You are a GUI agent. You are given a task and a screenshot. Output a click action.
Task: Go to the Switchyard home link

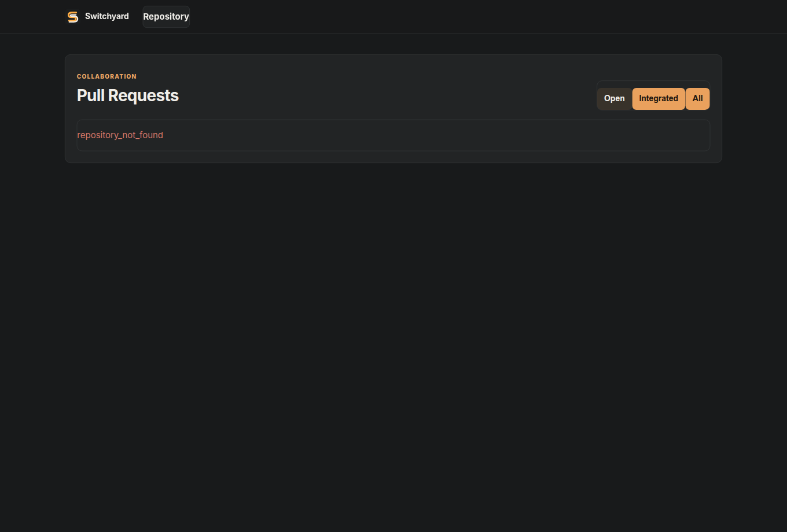click(x=98, y=17)
